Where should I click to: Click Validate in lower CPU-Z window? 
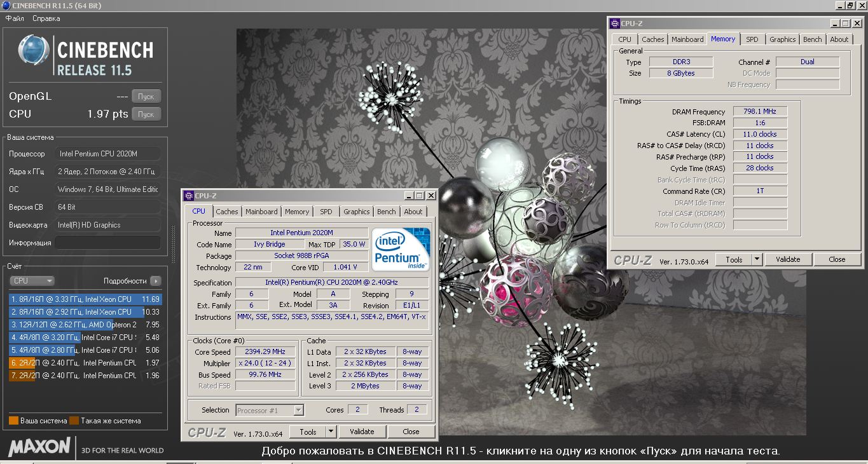tap(362, 432)
